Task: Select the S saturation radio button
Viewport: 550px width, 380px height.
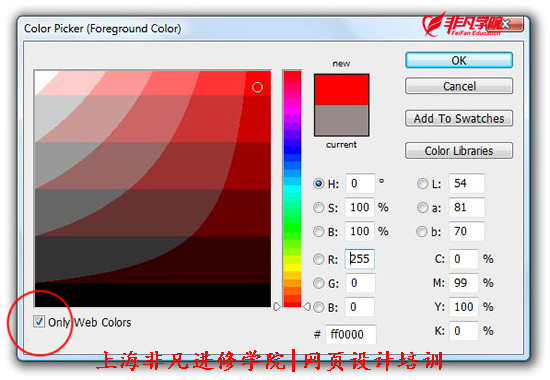Action: [x=318, y=207]
